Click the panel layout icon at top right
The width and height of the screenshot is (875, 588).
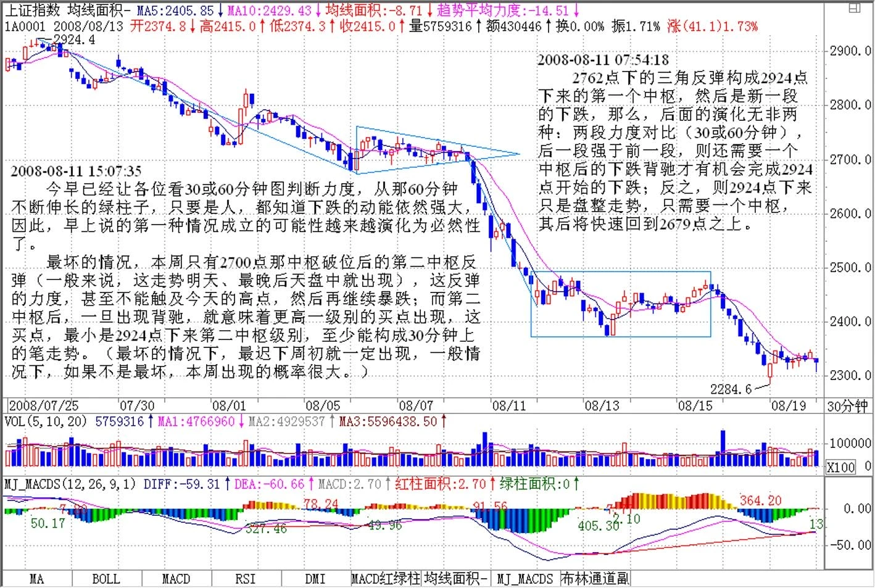pyautogui.click(x=854, y=8)
